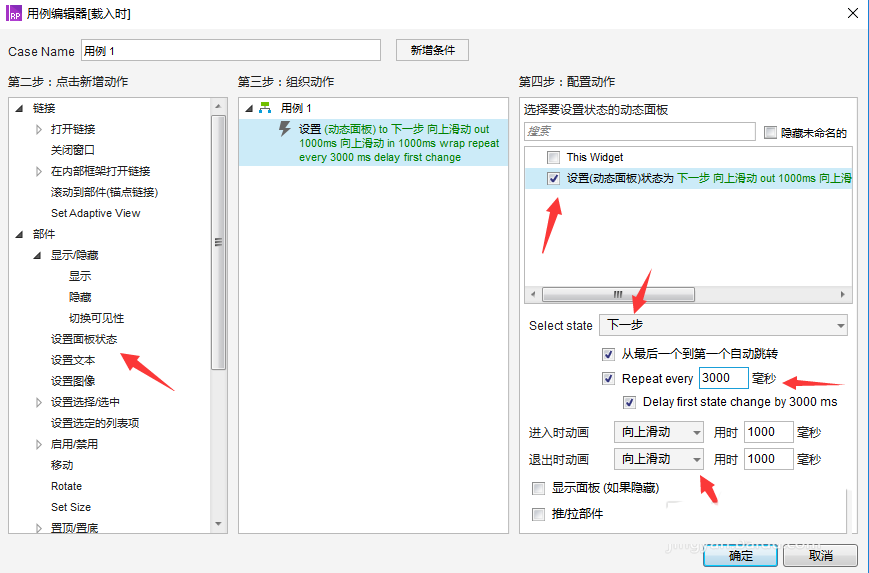Toggle the This Widget checkbox

[553, 157]
